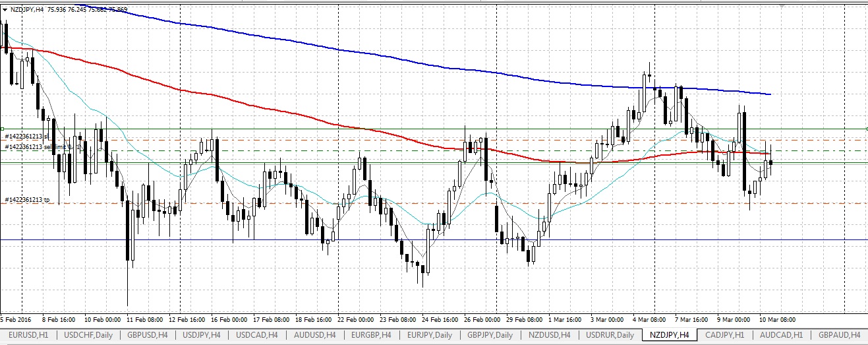Select the USDRUR,Daily chart tab

[x=609, y=335]
